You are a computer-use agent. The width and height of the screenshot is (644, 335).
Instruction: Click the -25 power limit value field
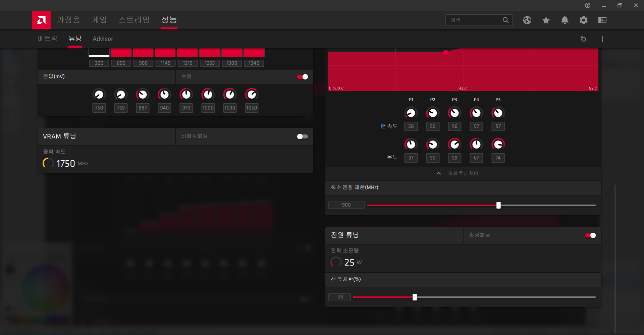(x=339, y=297)
